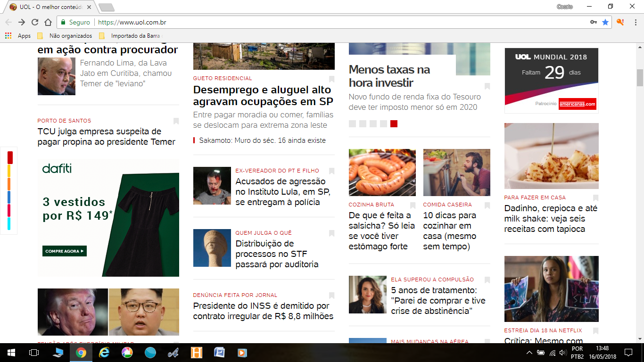This screenshot has width=644, height=362.
Task: Reload the page with the refresh icon
Action: point(35,22)
